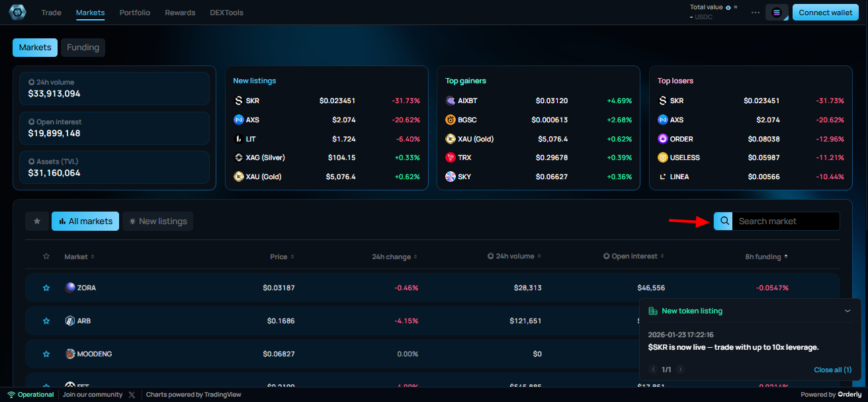Switch to the New listings filter tab
The height and width of the screenshot is (402, 868).
(x=157, y=221)
